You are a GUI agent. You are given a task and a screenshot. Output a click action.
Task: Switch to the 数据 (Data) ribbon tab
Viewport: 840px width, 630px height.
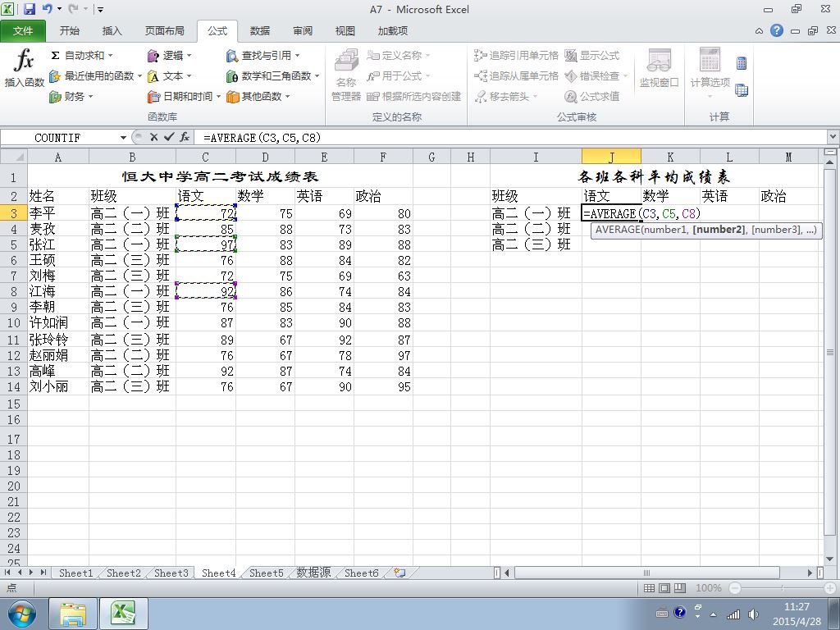(260, 31)
